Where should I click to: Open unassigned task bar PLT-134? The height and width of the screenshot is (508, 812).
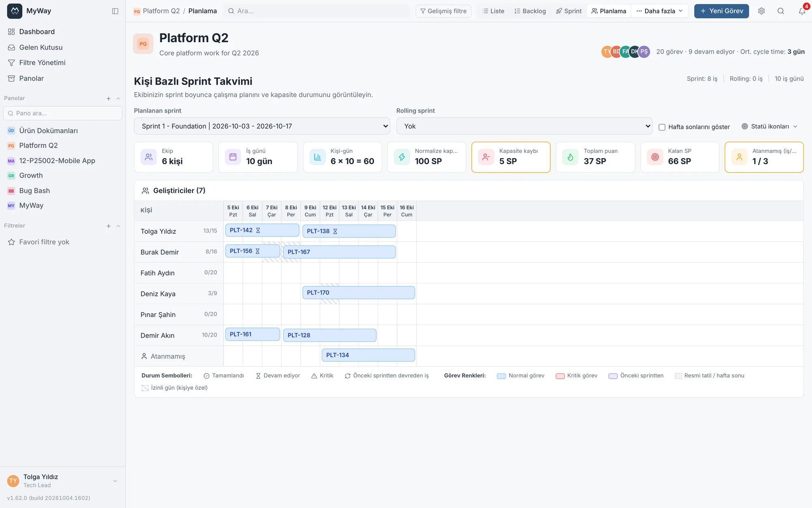click(368, 355)
